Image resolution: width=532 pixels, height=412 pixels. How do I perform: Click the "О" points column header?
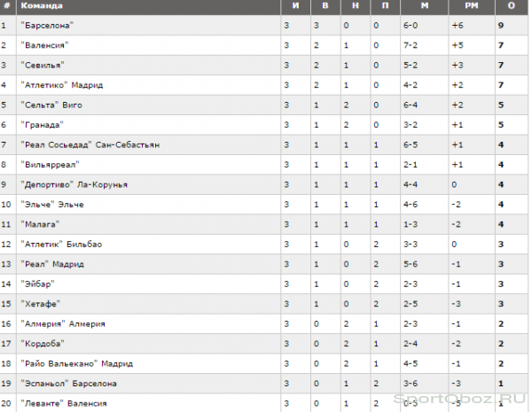(512, 6)
